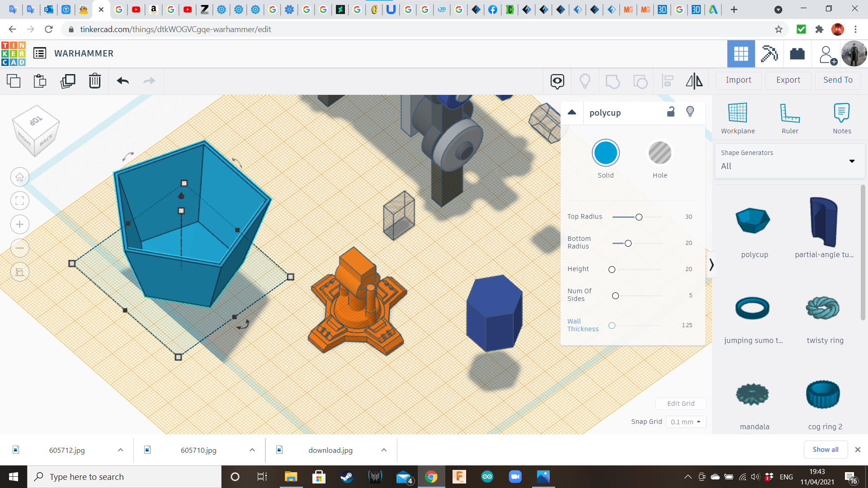Screen dimensions: 868x488
Task: Open the Snap Grid dropdown
Action: tap(685, 422)
